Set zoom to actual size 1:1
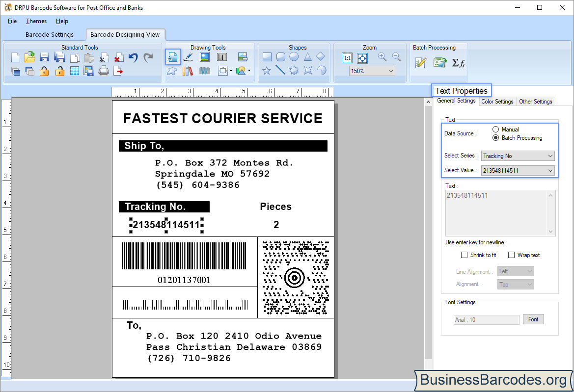 pos(347,58)
